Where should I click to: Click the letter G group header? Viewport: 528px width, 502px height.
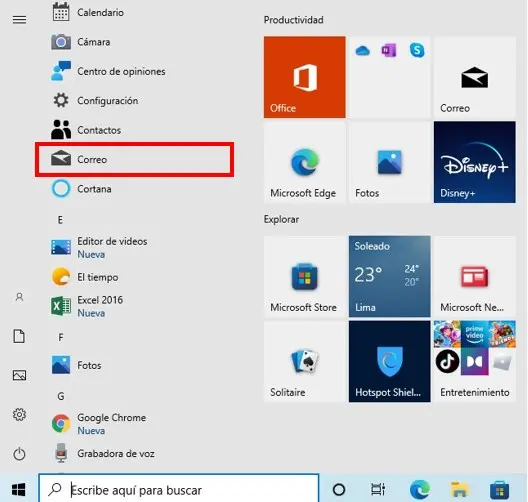tap(61, 396)
